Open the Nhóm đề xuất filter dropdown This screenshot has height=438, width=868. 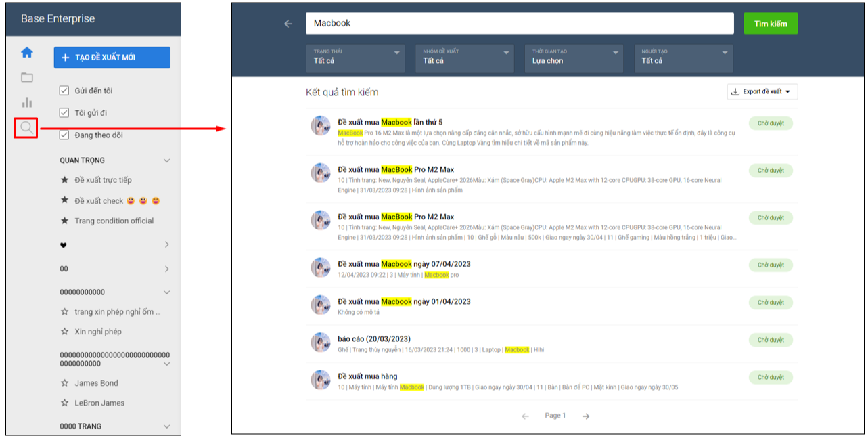pos(465,59)
